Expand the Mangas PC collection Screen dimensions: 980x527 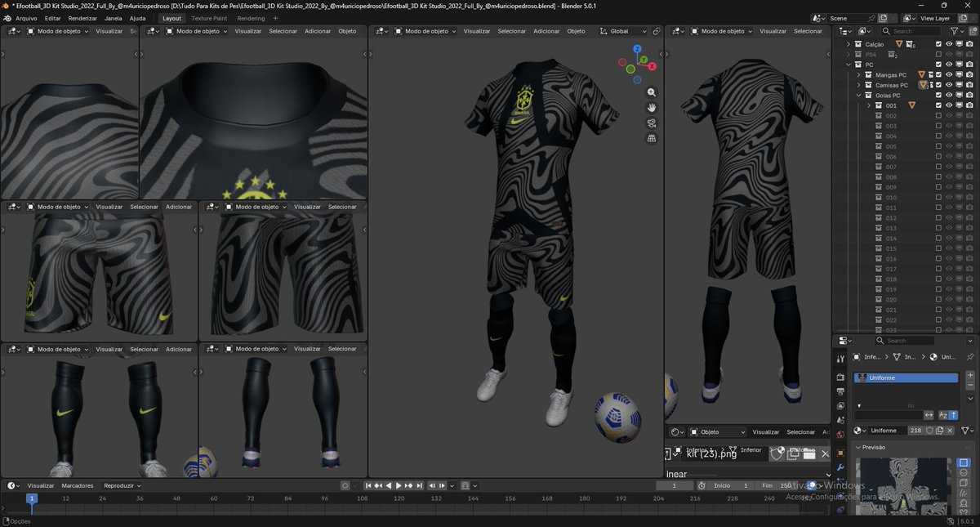(x=858, y=75)
